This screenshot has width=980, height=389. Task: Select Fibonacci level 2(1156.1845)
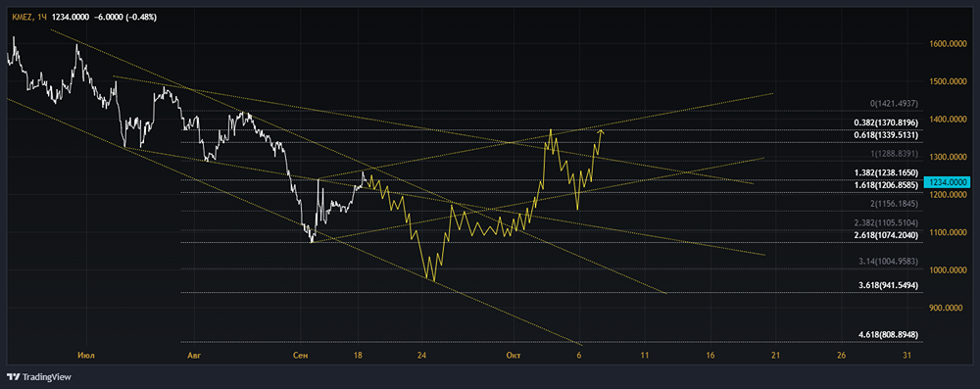click(x=895, y=204)
